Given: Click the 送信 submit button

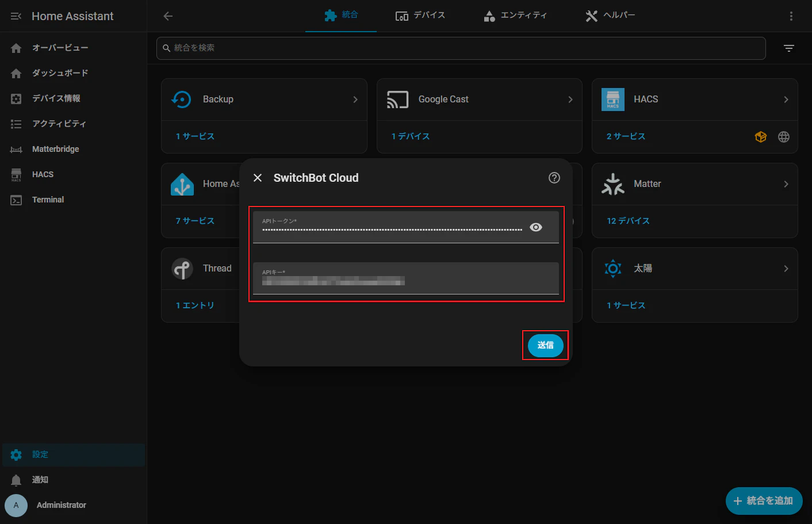Looking at the screenshot, I should [x=546, y=345].
